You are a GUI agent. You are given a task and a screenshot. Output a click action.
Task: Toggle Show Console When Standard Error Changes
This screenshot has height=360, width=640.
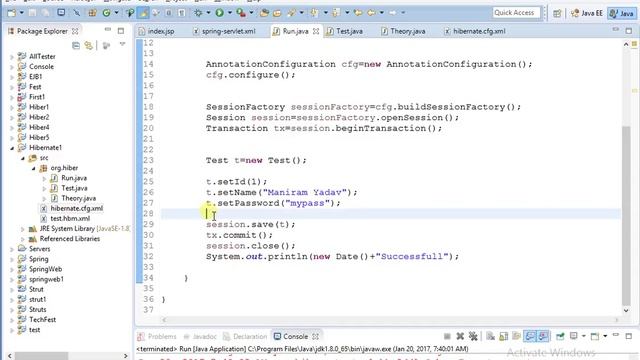click(543, 336)
